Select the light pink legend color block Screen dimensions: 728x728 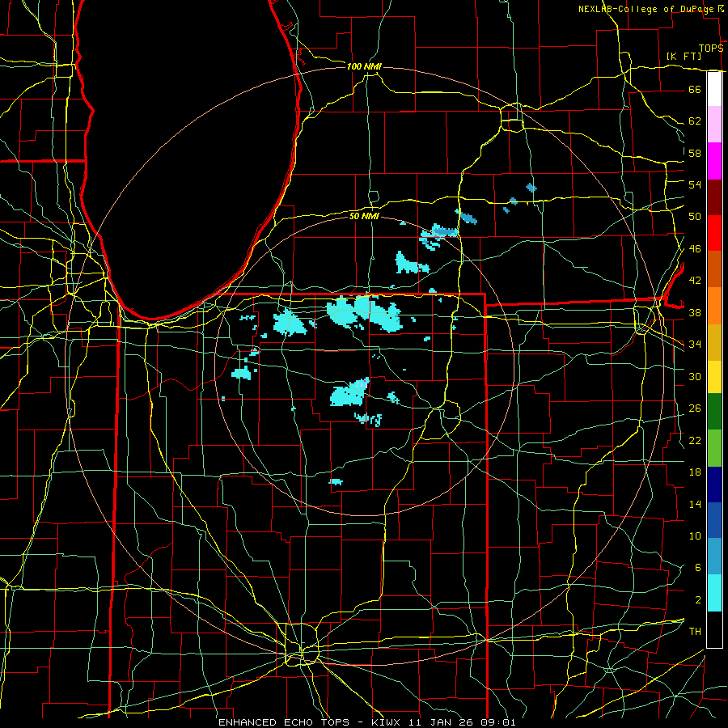tap(714, 125)
